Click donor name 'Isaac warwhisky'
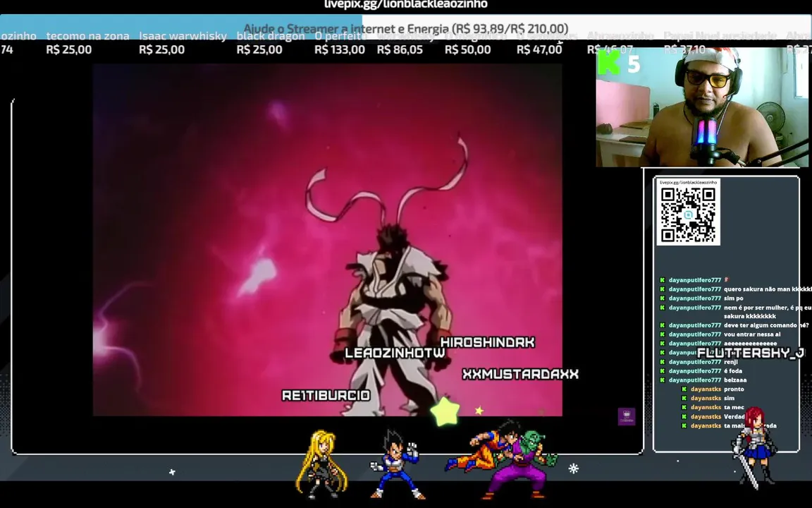This screenshot has width=812, height=508. click(183, 36)
